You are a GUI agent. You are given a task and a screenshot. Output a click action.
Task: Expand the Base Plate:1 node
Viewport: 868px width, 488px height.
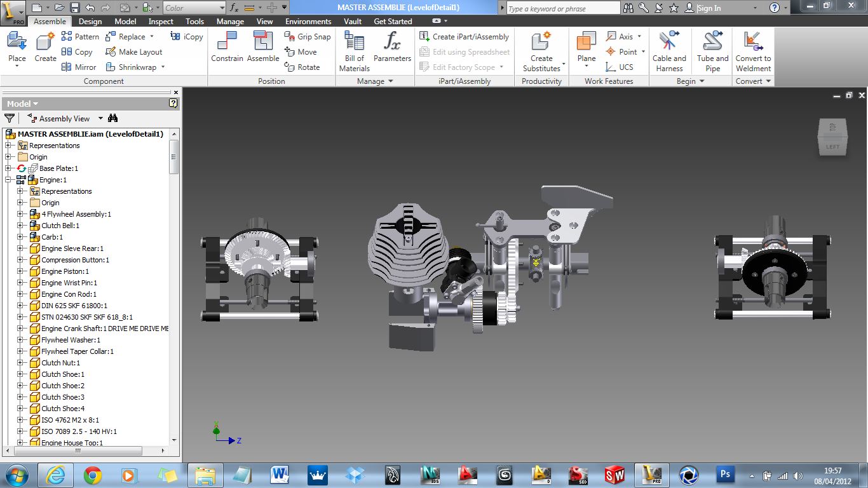click(8, 168)
